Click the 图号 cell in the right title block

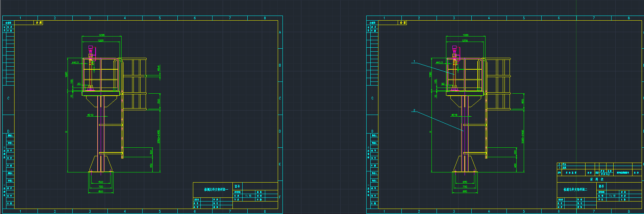click(601, 186)
